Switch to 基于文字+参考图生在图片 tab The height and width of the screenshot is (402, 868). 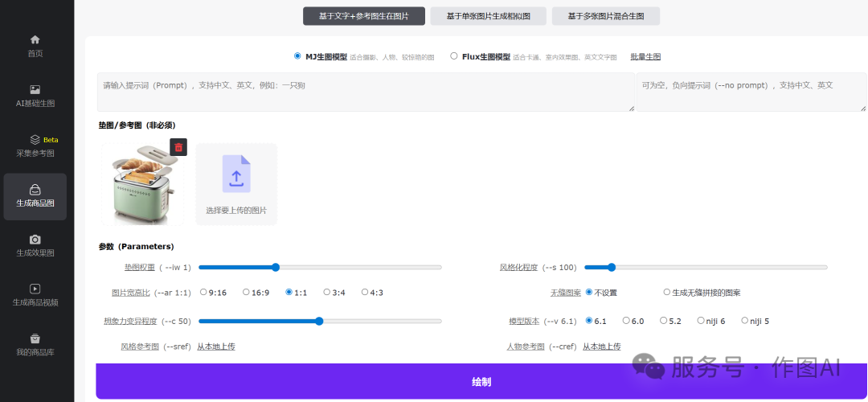click(364, 16)
